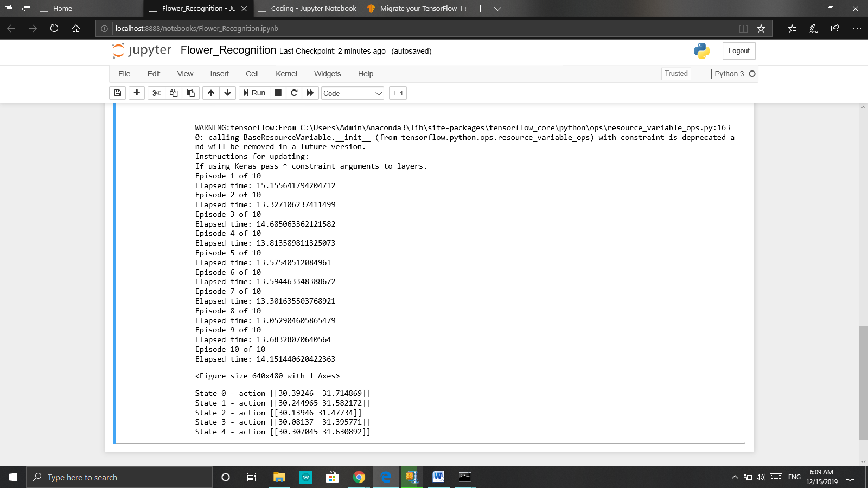868x488 pixels.
Task: Run the current cell
Action: pyautogui.click(x=253, y=93)
